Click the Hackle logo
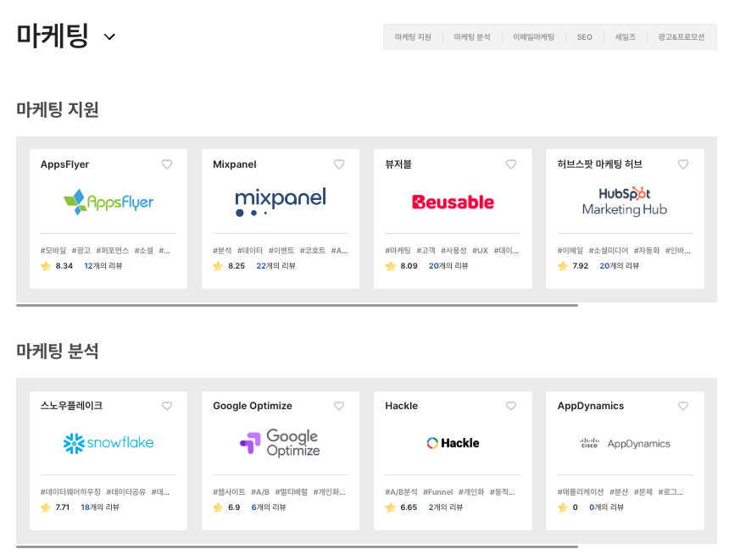The width and height of the screenshot is (740, 560). click(452, 443)
